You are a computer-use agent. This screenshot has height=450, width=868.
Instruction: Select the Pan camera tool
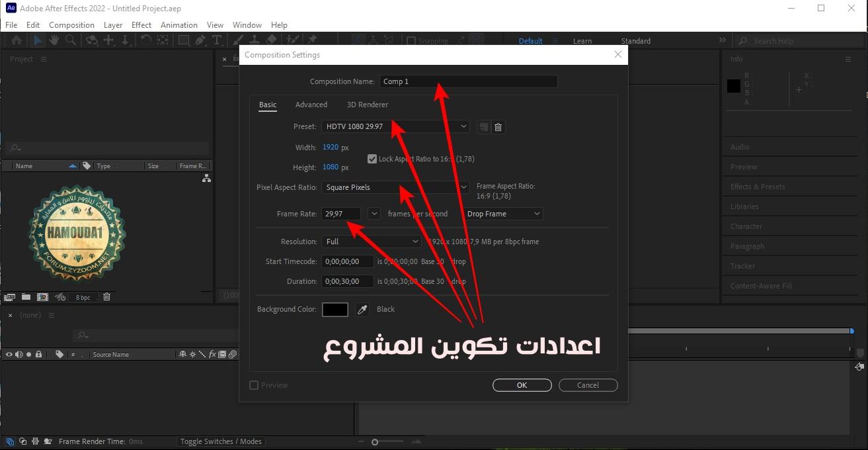click(x=109, y=40)
